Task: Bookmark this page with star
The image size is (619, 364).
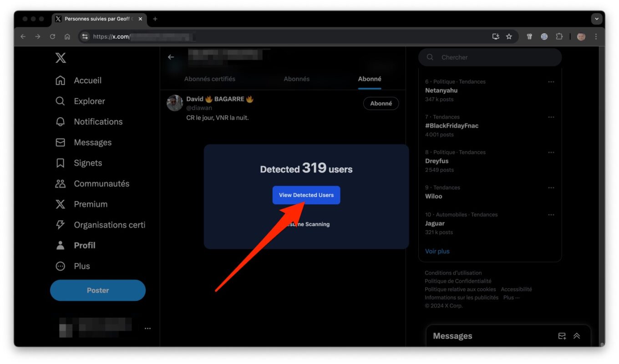Action: (509, 37)
